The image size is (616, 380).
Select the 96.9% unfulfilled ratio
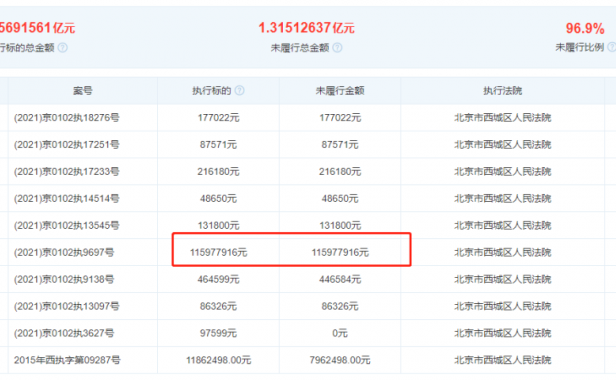pos(585,28)
